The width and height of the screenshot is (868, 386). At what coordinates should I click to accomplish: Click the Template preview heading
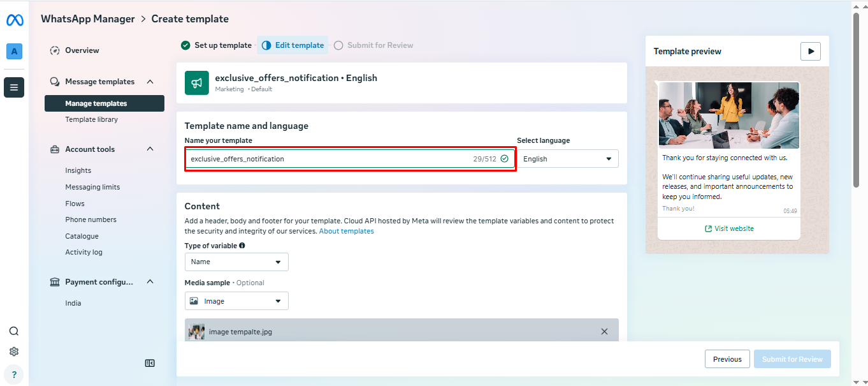point(688,52)
